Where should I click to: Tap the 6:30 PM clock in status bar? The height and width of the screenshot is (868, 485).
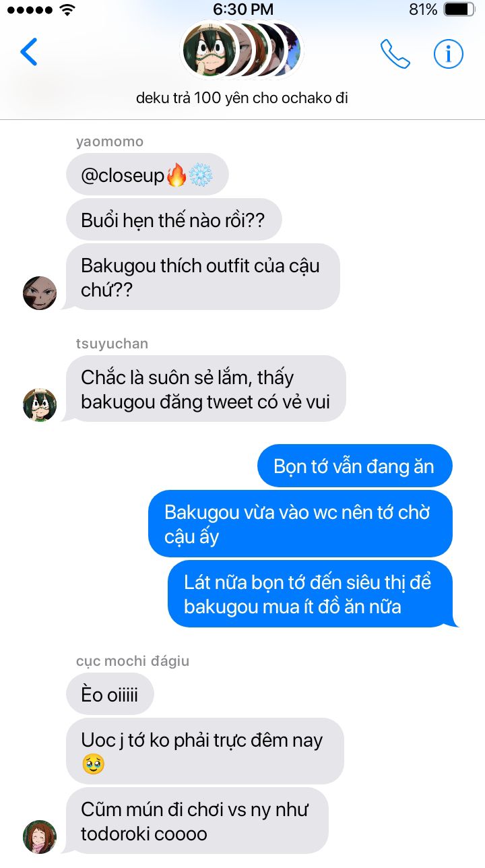[243, 9]
